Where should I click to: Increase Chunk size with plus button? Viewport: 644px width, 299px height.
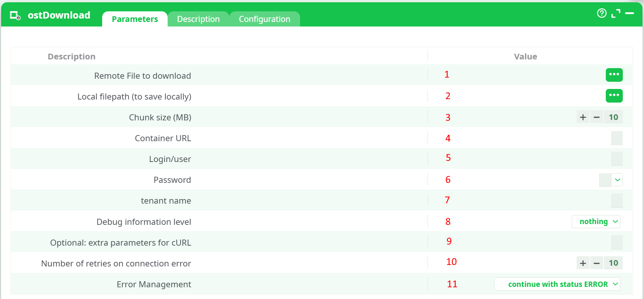coord(583,117)
